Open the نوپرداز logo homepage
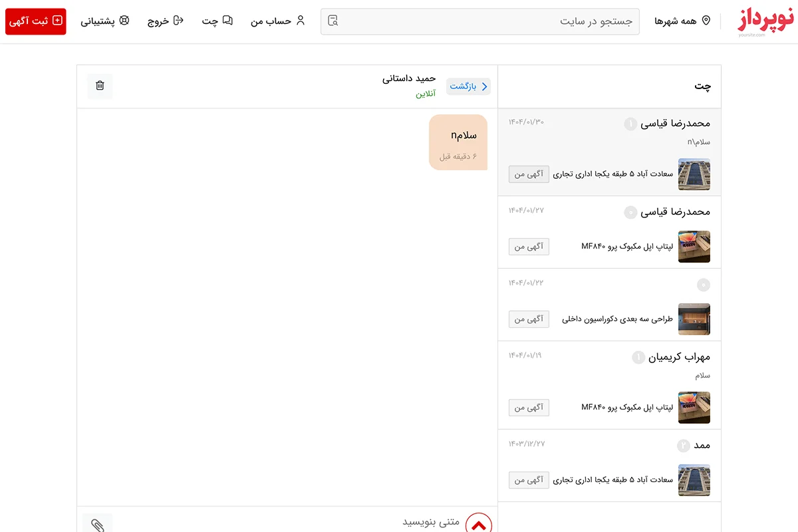 pyautogui.click(x=765, y=21)
